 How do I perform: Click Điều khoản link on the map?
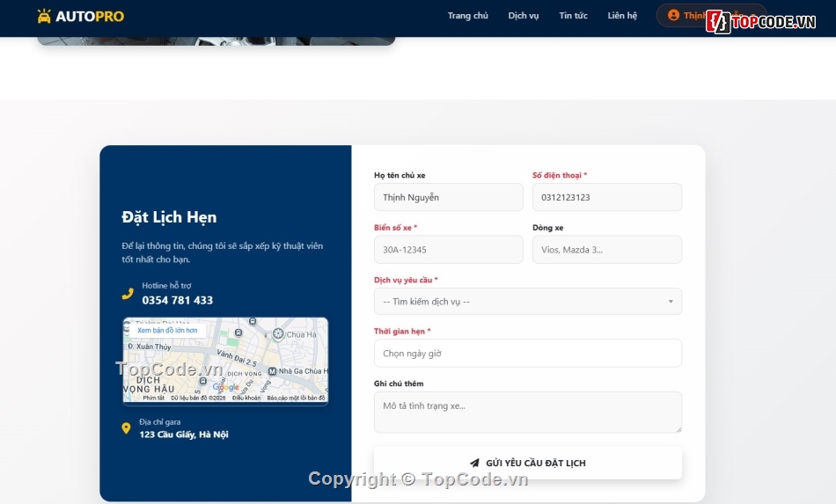[246, 398]
